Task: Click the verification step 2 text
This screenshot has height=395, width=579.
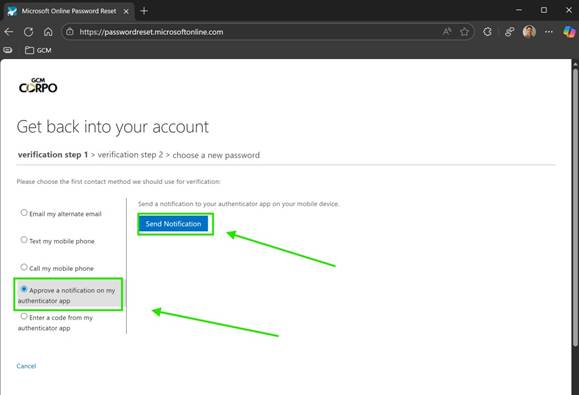Action: point(130,155)
